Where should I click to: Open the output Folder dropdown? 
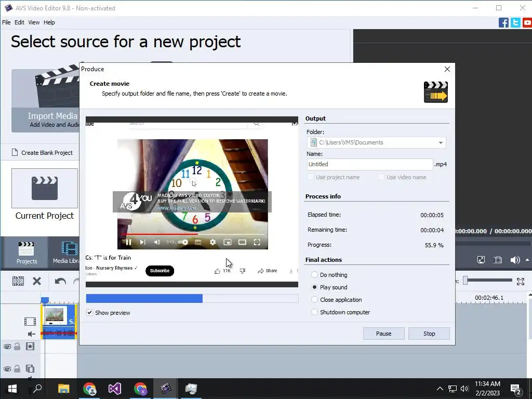441,142
